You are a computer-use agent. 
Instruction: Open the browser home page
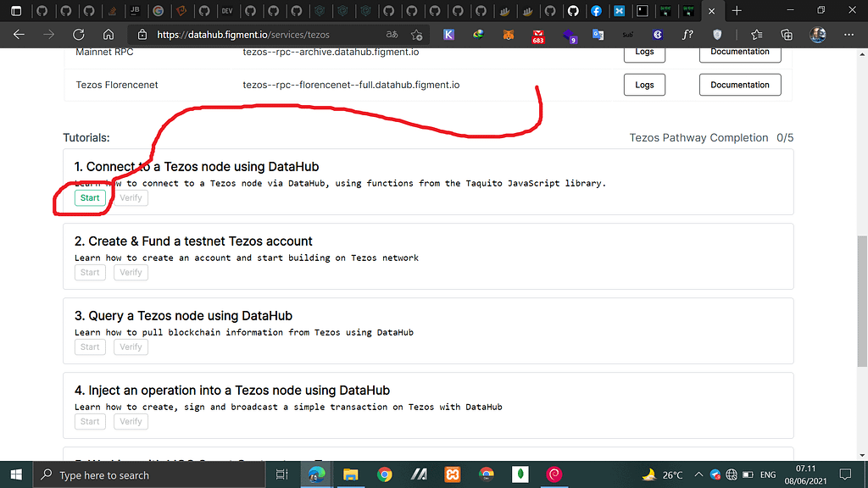pyautogui.click(x=108, y=34)
